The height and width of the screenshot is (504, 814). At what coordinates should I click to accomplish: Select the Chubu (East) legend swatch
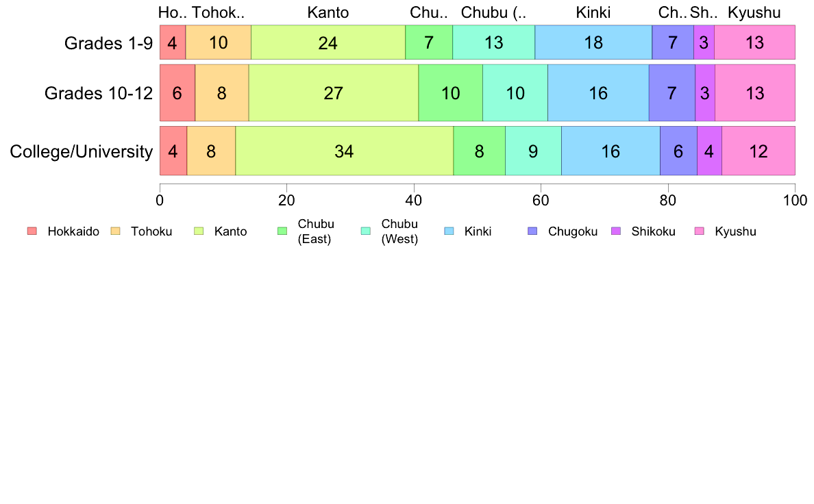pos(282,231)
